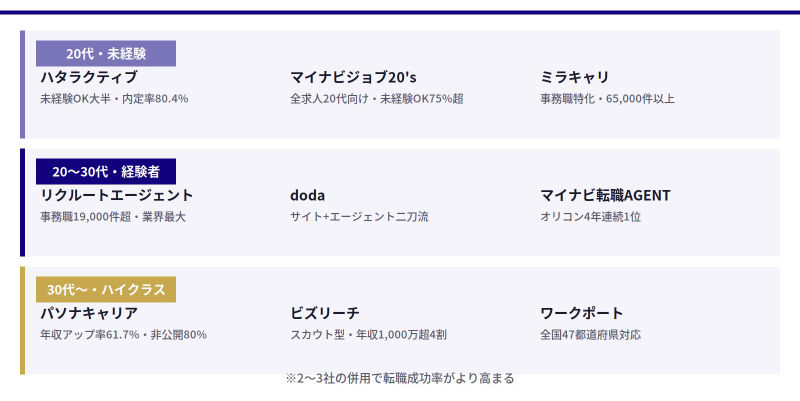Click the ※2〜3社の併用 footnote text
Image resolution: width=800 pixels, height=401 pixels.
click(400, 379)
